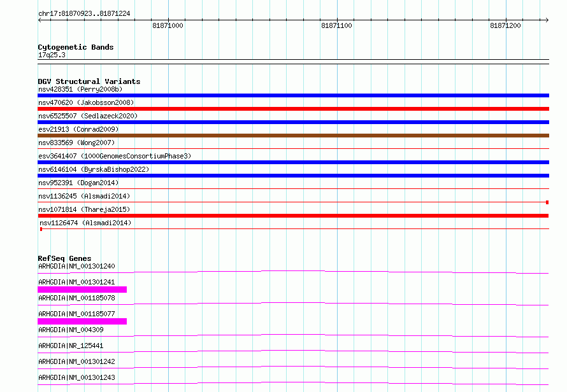The height and width of the screenshot is (392, 567).
Task: Click the 81871000 ruler position label
Action: [168, 25]
